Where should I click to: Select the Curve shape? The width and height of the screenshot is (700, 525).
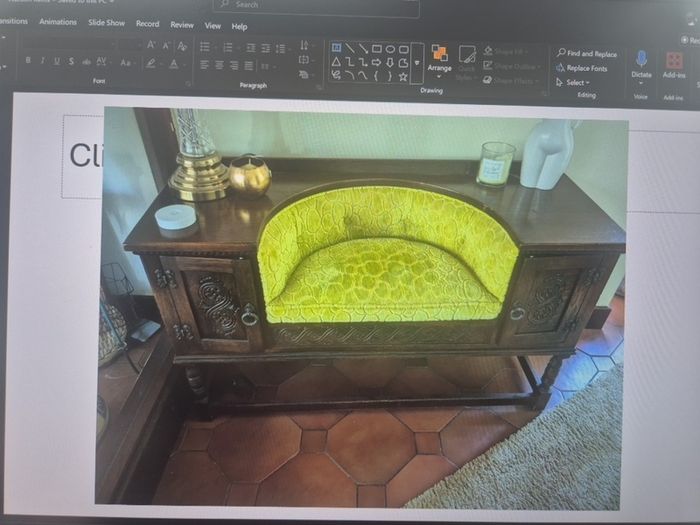tap(363, 76)
